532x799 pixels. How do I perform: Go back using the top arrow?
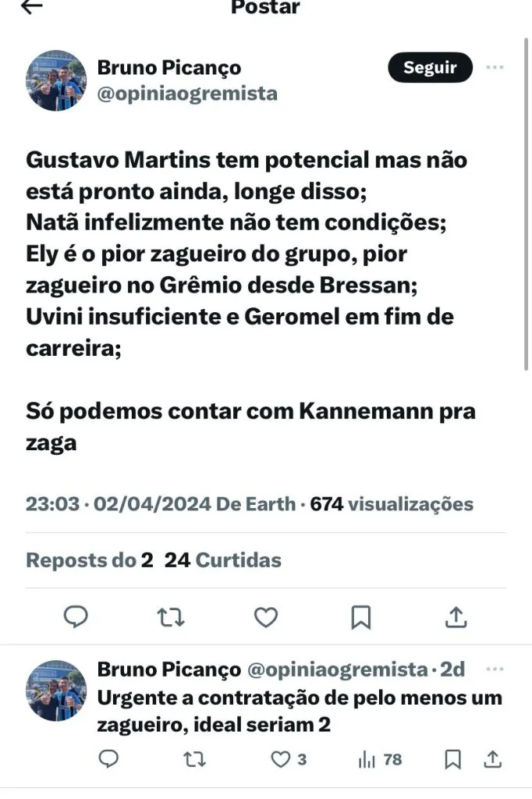pyautogui.click(x=32, y=7)
